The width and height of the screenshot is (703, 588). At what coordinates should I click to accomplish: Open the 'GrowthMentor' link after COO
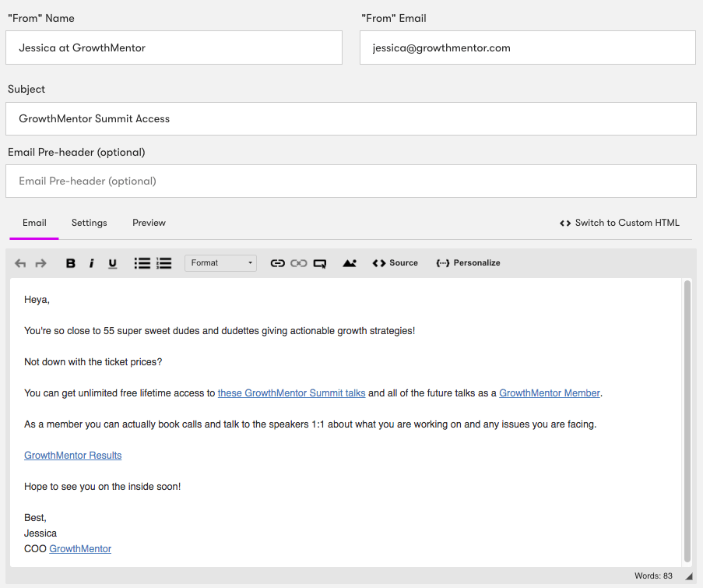[x=80, y=549]
